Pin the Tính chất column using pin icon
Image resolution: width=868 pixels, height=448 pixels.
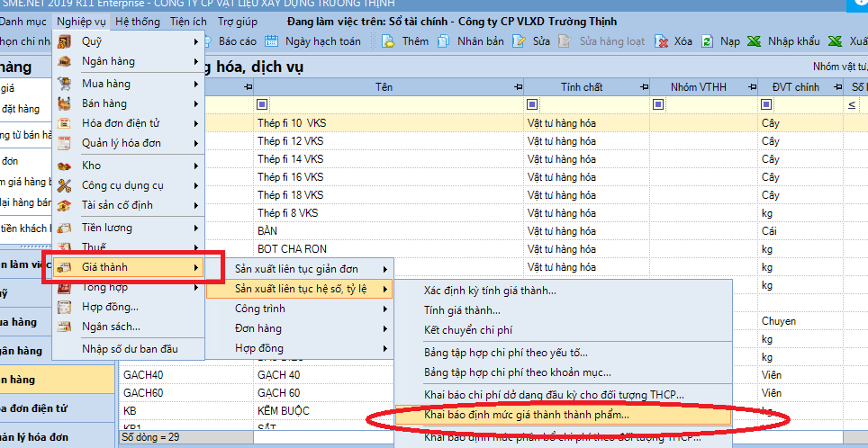645,87
